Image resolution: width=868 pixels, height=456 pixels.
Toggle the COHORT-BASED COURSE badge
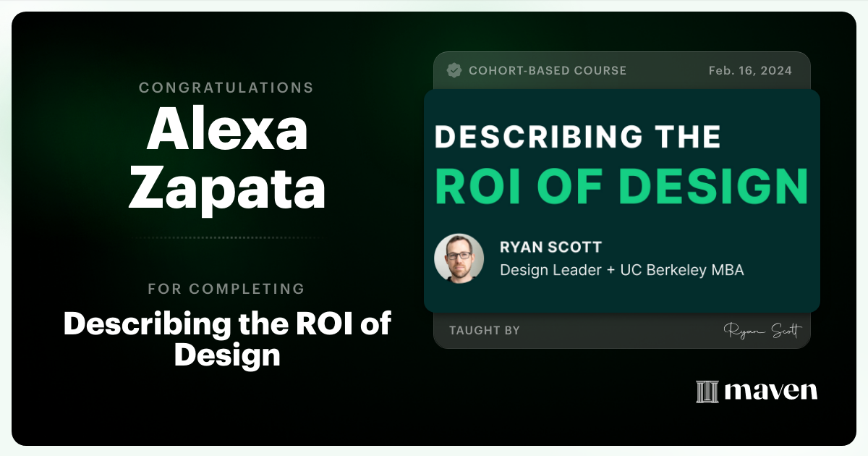[x=548, y=70]
